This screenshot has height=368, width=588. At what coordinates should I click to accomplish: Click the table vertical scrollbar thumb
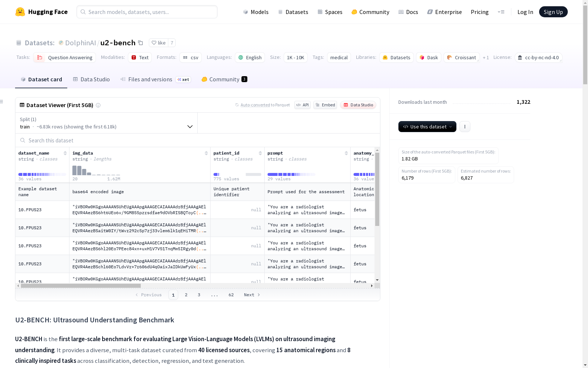[x=377, y=189]
